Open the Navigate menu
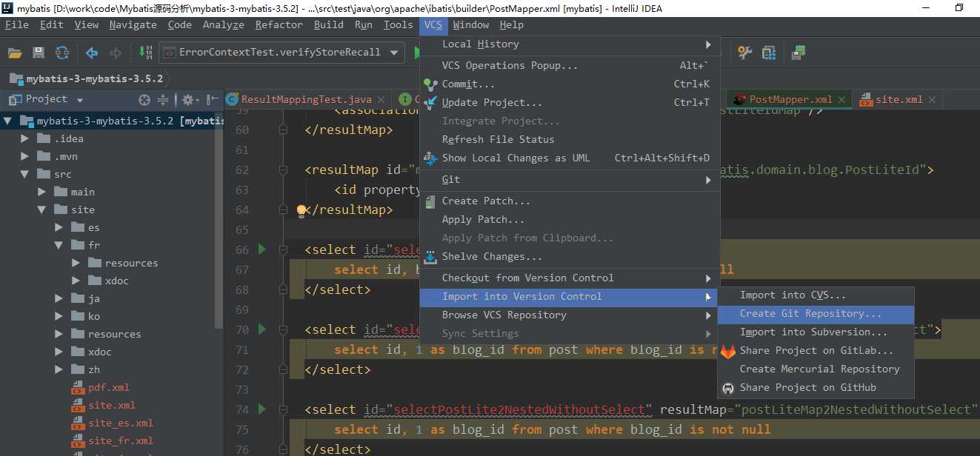This screenshot has height=456, width=980. (133, 24)
